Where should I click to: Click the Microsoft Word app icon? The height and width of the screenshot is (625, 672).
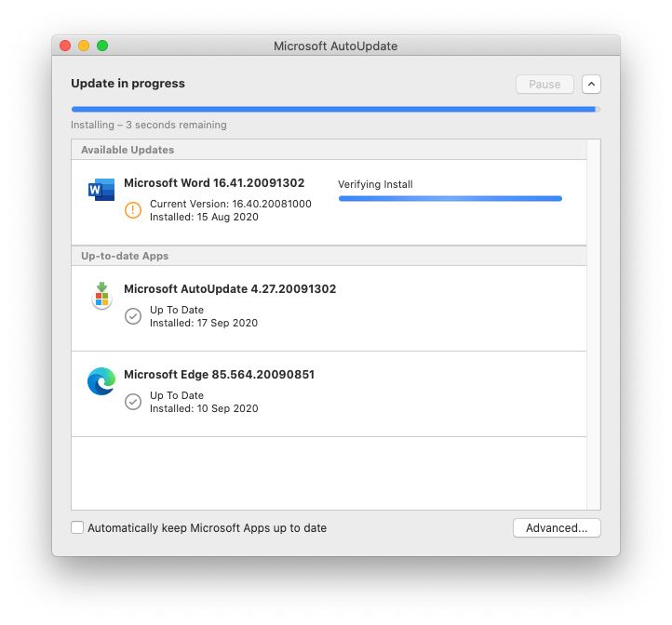101,190
